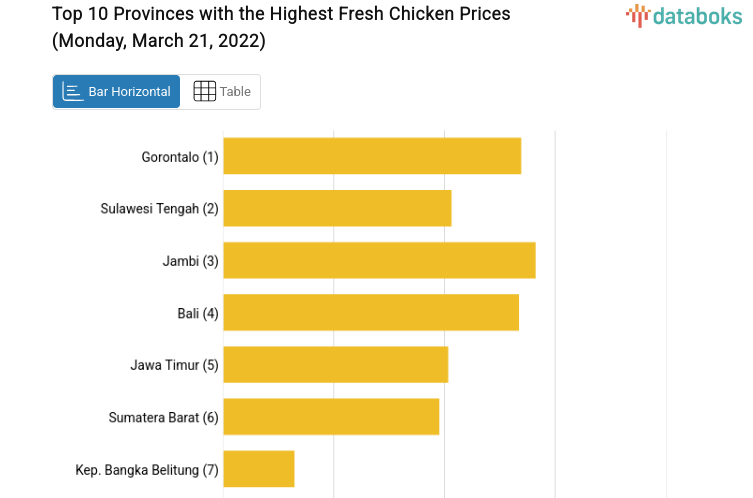Click the Databoks logo icon
This screenshot has height=498, width=753.
pos(638,15)
